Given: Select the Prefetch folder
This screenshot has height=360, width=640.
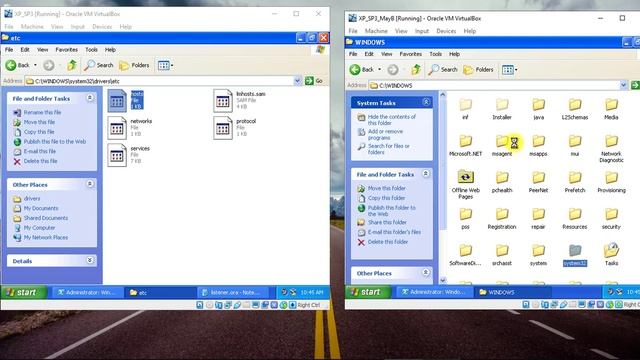Looking at the screenshot, I should click(575, 182).
